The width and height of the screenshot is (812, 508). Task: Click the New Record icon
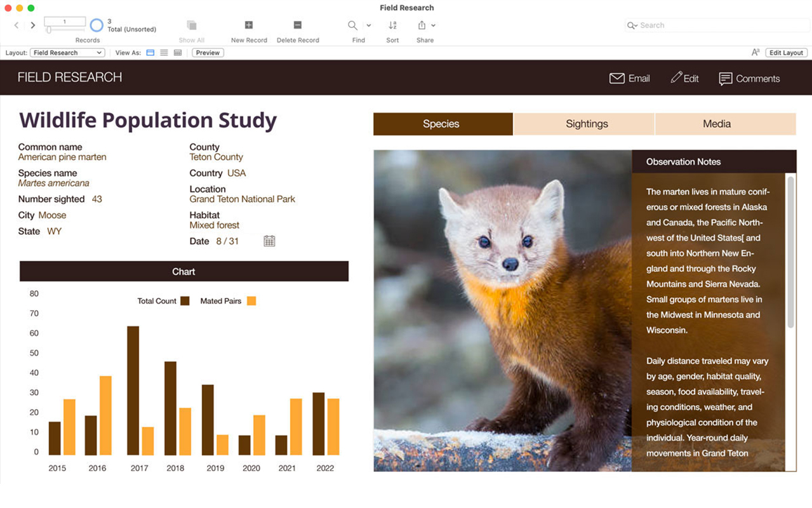(x=249, y=25)
